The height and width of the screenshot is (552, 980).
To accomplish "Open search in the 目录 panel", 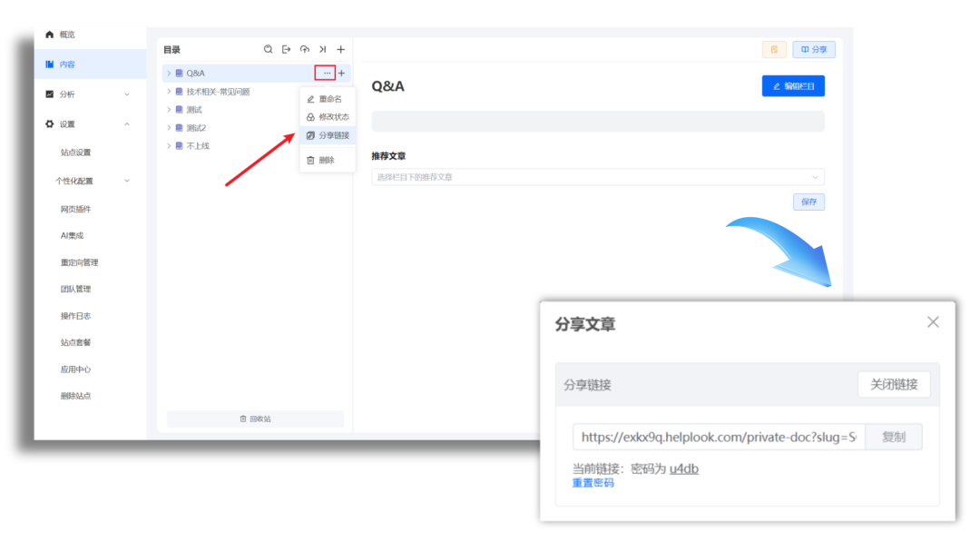I will pyautogui.click(x=267, y=50).
